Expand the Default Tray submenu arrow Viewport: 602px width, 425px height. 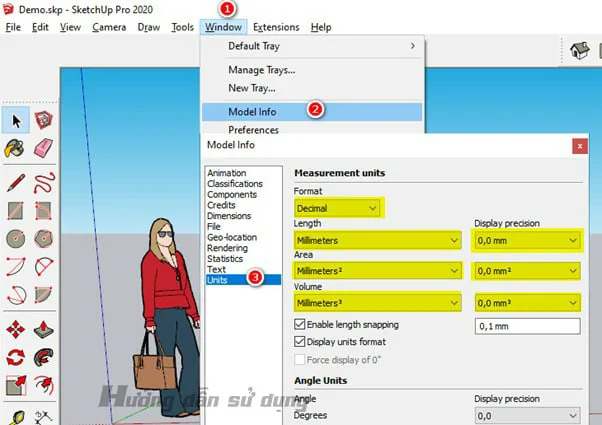tap(413, 46)
